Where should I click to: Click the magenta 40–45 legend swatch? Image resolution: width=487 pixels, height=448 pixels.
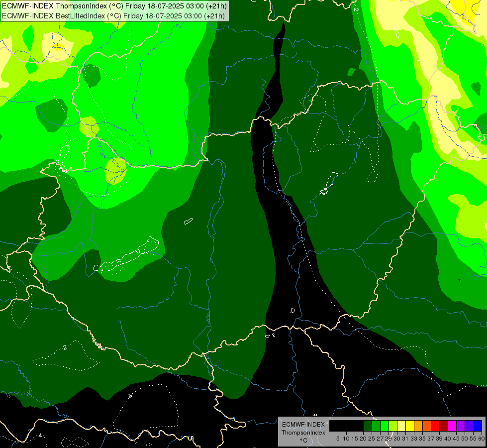(x=452, y=426)
